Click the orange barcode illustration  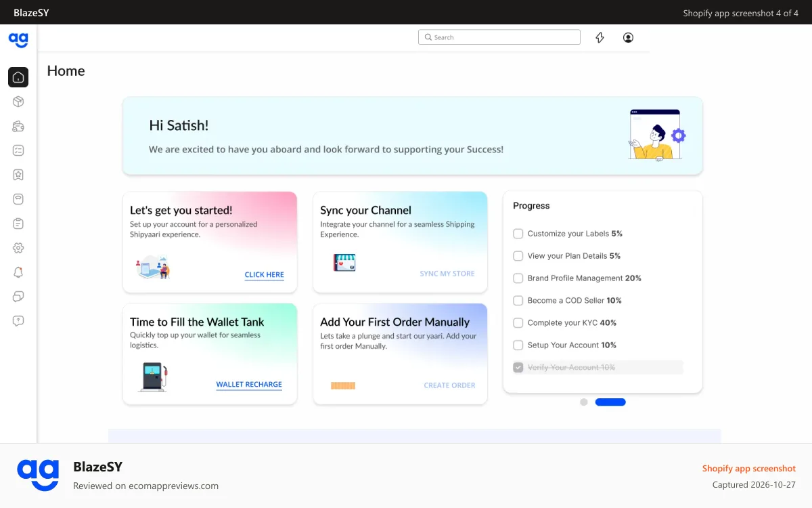tap(343, 385)
